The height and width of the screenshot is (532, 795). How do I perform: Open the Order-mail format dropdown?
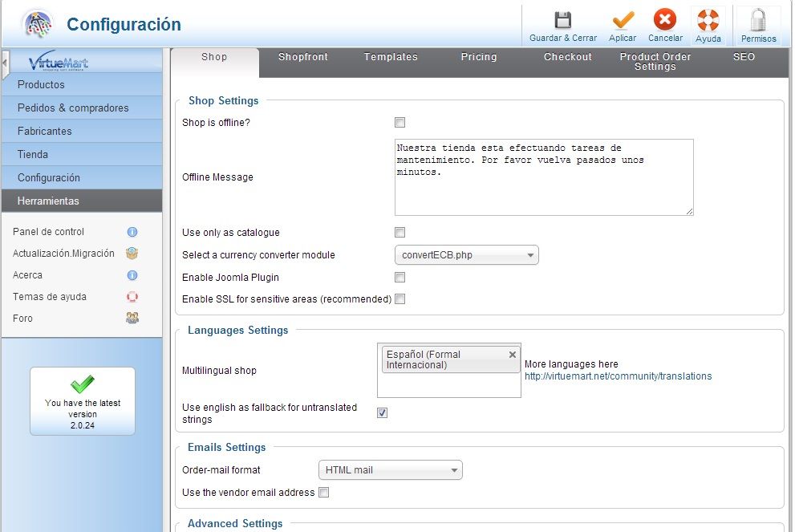click(x=391, y=470)
